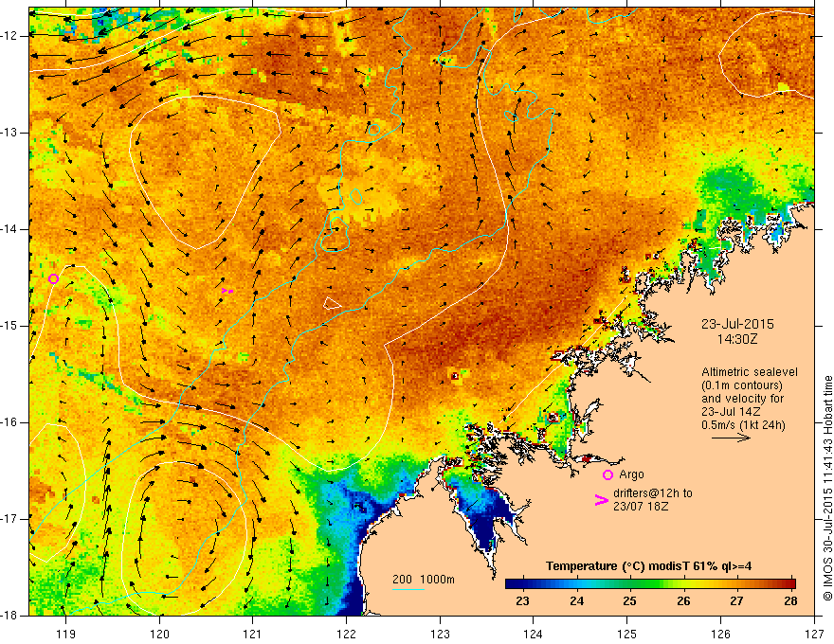The height and width of the screenshot is (644, 834).
Task: Click the 'and velocity for' text line
Action: coord(742,399)
